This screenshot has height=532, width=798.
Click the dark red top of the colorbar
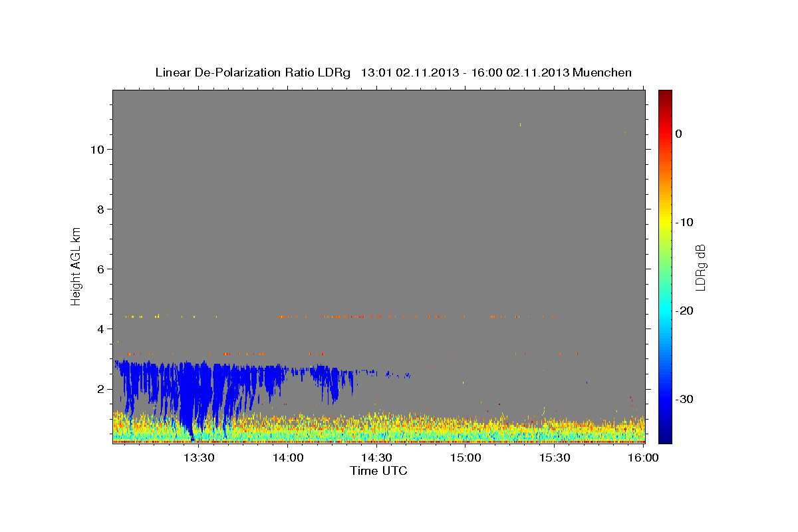(x=665, y=96)
